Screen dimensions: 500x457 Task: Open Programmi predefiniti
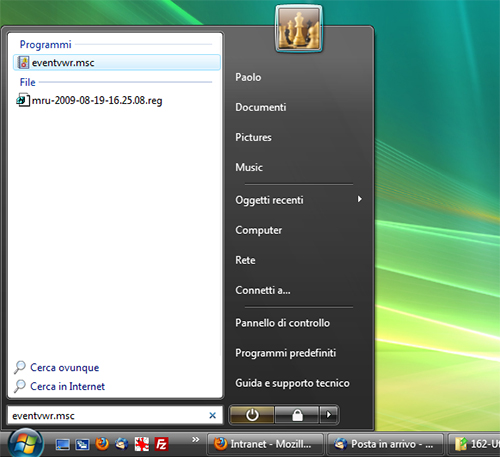(x=285, y=353)
